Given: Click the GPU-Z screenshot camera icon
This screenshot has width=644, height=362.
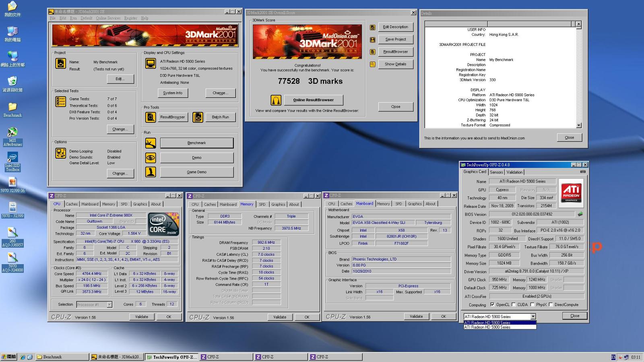Looking at the screenshot, I should coord(582,172).
